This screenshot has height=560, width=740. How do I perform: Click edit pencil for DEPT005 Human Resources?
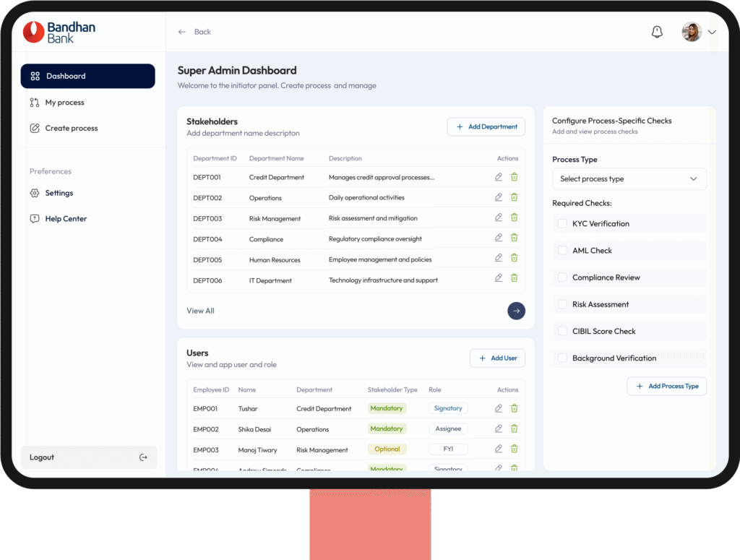pyautogui.click(x=499, y=258)
